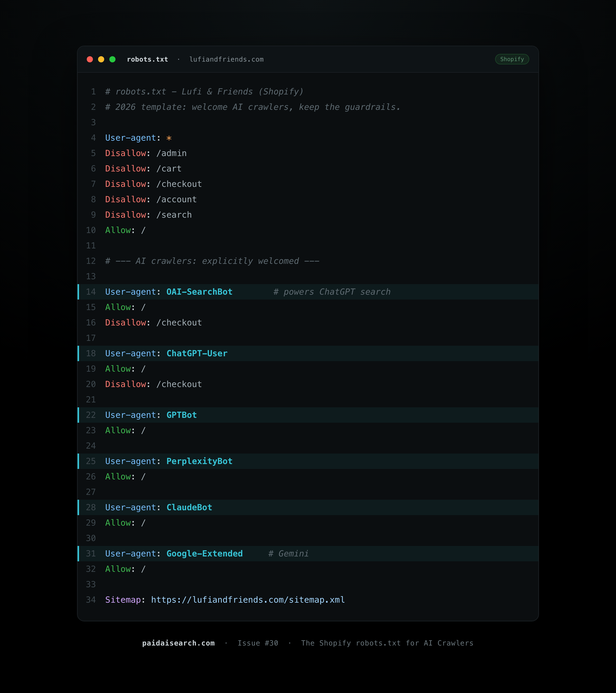
Task: Select the Google-Extended user-agent name
Action: pos(204,554)
